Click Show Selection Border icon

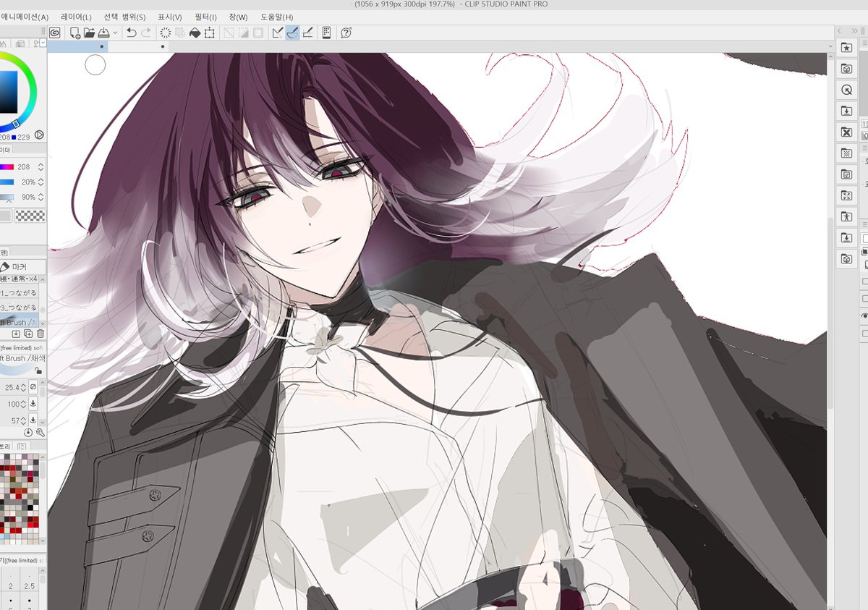[258, 33]
